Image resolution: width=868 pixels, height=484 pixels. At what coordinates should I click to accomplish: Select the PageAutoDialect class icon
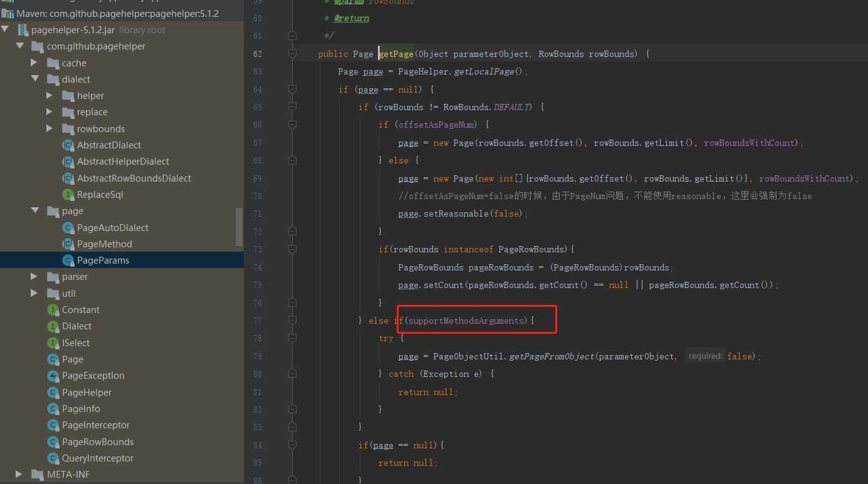(68, 228)
